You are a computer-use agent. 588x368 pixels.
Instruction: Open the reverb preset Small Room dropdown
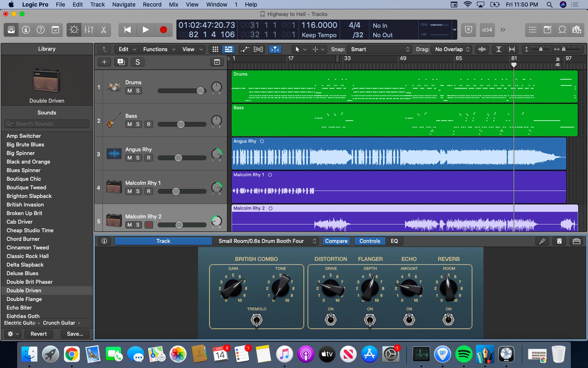(x=265, y=241)
